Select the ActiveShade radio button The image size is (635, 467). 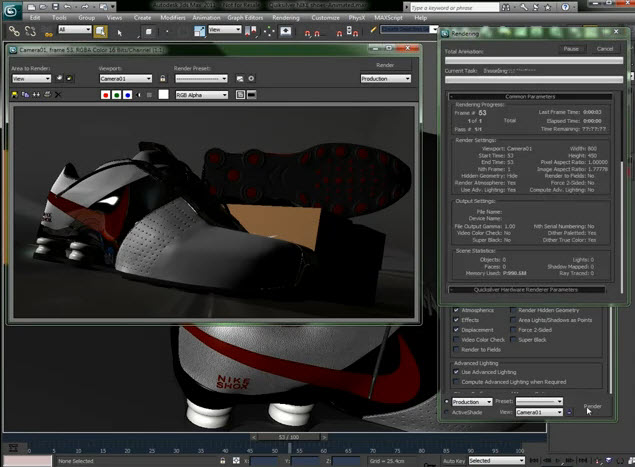(x=447, y=411)
